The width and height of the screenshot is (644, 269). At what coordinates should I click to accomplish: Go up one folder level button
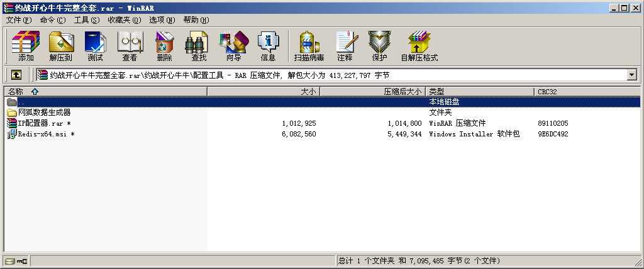coord(16,75)
